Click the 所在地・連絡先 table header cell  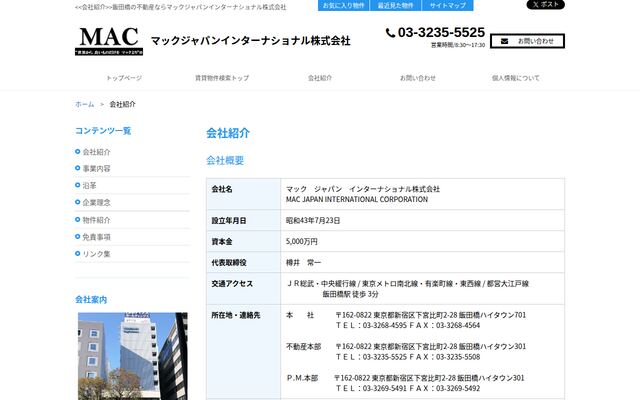click(x=244, y=352)
